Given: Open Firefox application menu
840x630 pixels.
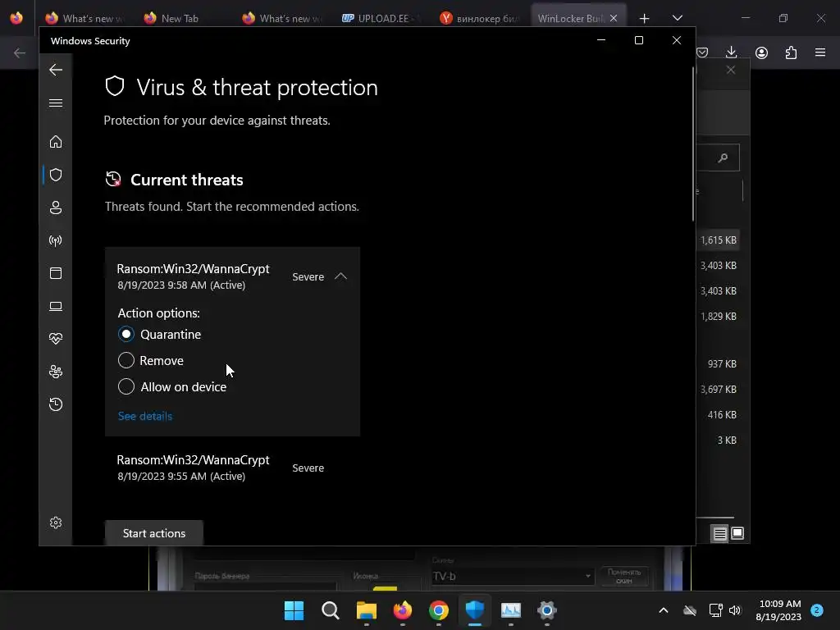Looking at the screenshot, I should coord(820,52).
